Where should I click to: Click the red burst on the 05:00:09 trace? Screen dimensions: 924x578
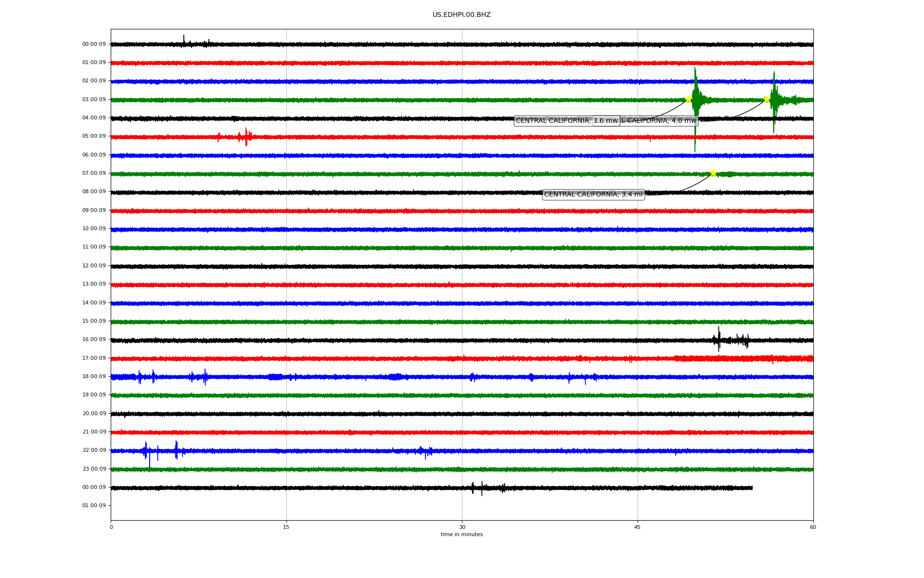[x=245, y=137]
